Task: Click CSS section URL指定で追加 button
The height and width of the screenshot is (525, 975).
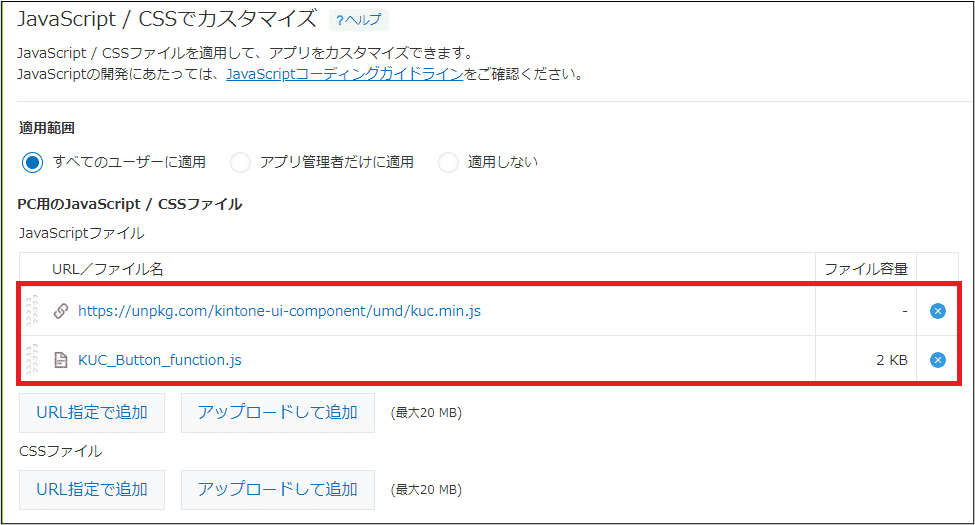Action: pos(92,490)
